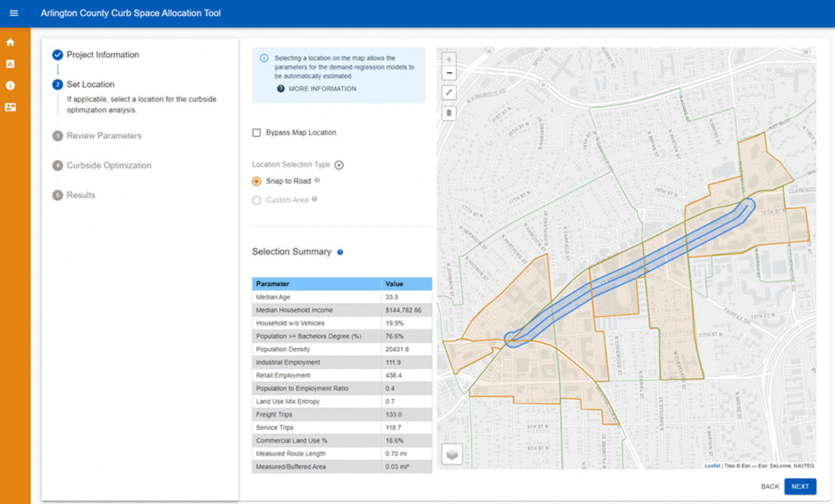Viewport: 835px width, 504px height.
Task: Clear the Location Selection Type
Action: [x=339, y=165]
